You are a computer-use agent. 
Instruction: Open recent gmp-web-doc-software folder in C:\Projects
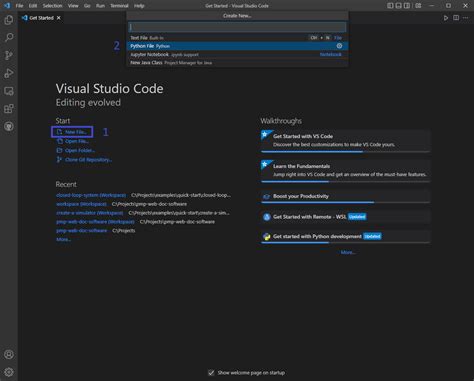click(x=82, y=230)
